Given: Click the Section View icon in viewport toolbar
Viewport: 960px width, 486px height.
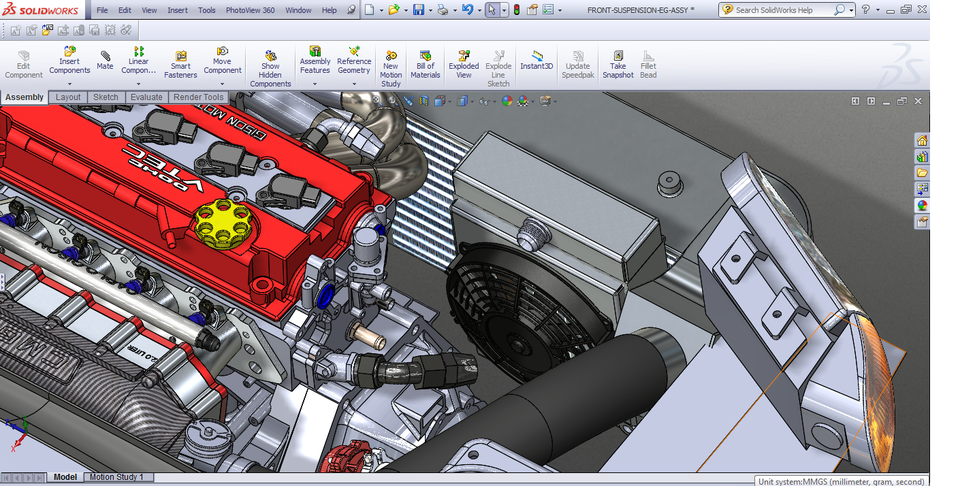Looking at the screenshot, I should tap(424, 101).
